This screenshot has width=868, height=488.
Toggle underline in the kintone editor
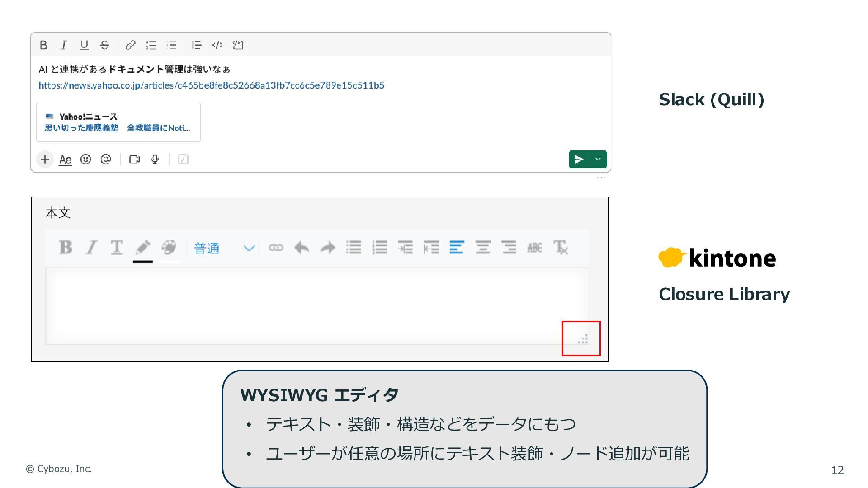pos(117,248)
